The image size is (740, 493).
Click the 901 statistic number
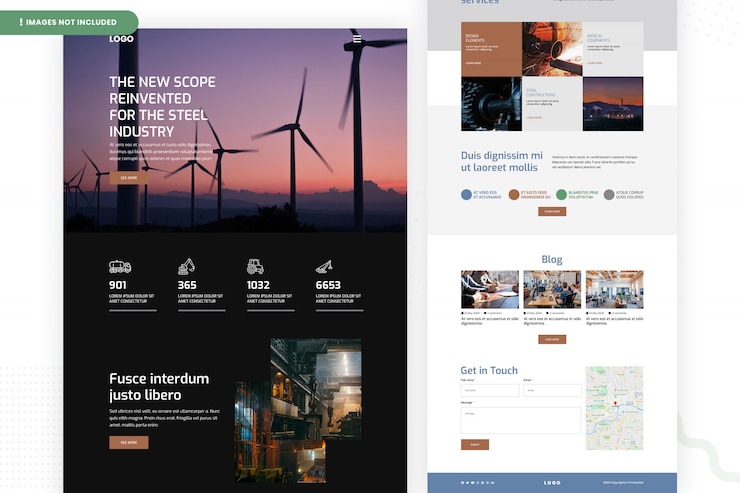(118, 285)
